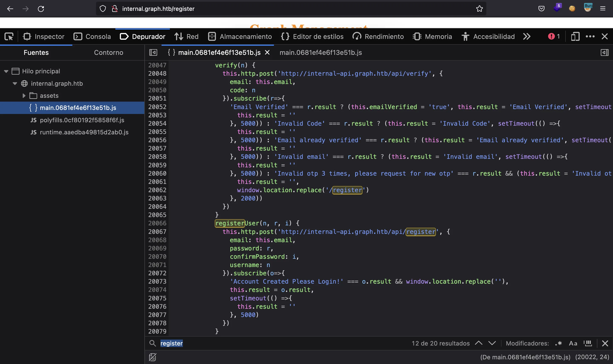This screenshot has width=613, height=364.
Task: Collapse the right debugger pane
Action: click(605, 53)
